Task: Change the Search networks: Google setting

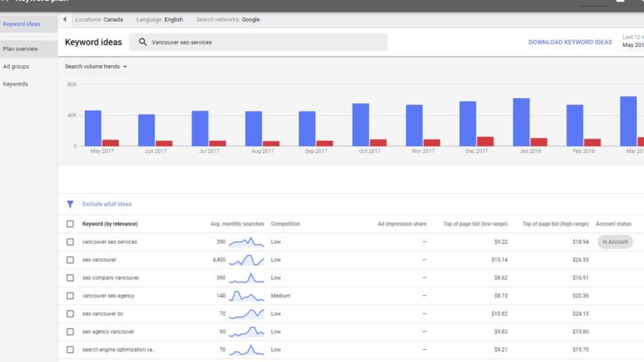Action: (228, 19)
